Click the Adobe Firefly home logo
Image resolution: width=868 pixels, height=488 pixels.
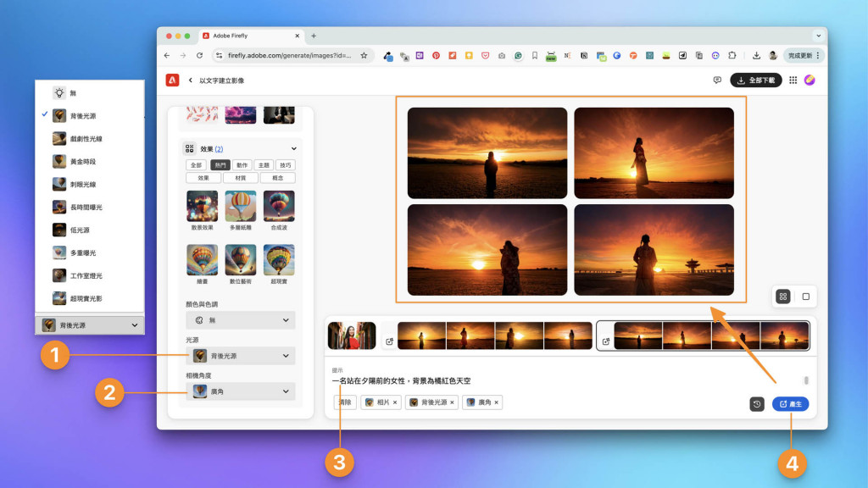[172, 80]
